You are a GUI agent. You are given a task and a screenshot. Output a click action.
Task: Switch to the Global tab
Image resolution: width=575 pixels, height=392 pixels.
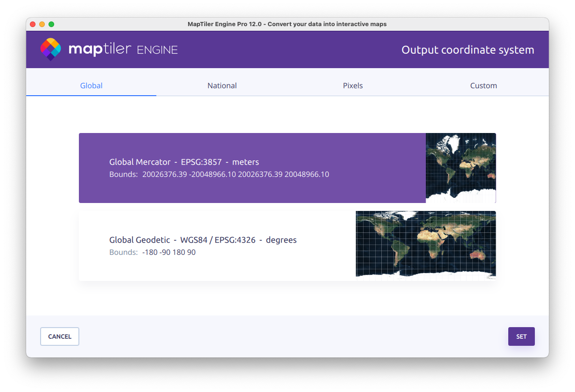tap(91, 85)
